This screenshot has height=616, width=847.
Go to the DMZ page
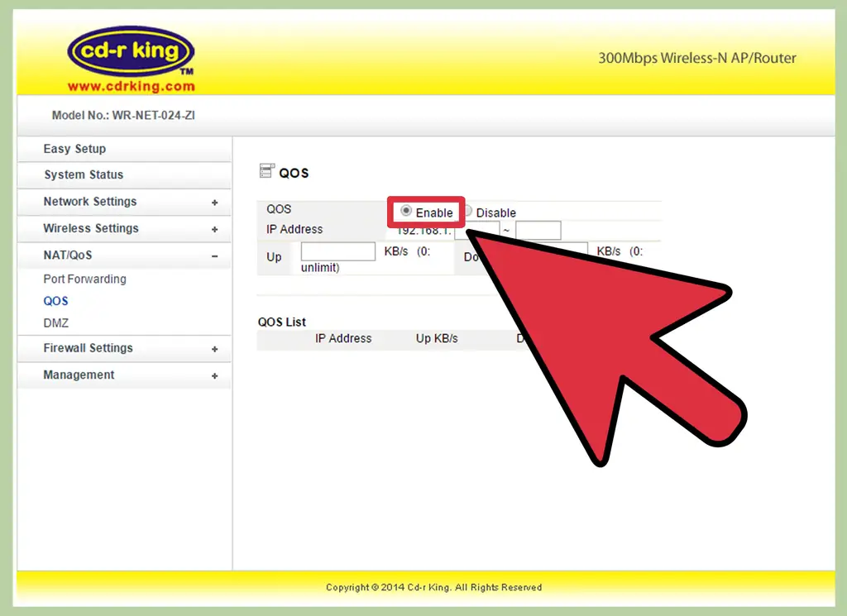(55, 323)
